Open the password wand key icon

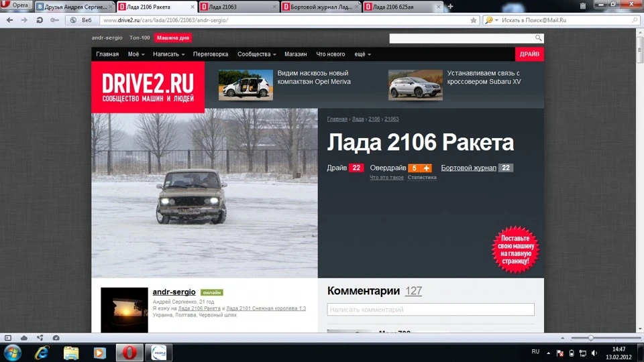[54, 20]
